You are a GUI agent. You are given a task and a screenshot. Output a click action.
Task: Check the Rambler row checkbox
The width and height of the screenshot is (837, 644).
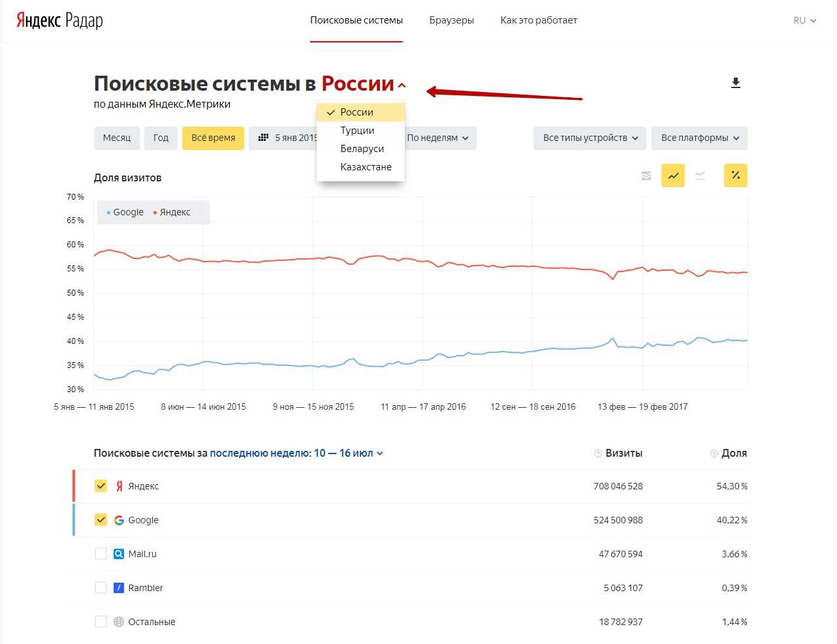point(101,588)
